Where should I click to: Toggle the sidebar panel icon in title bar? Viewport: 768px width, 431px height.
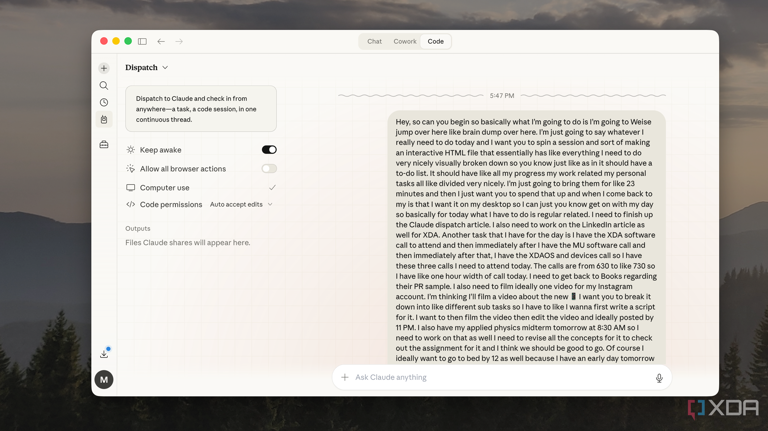pos(143,42)
